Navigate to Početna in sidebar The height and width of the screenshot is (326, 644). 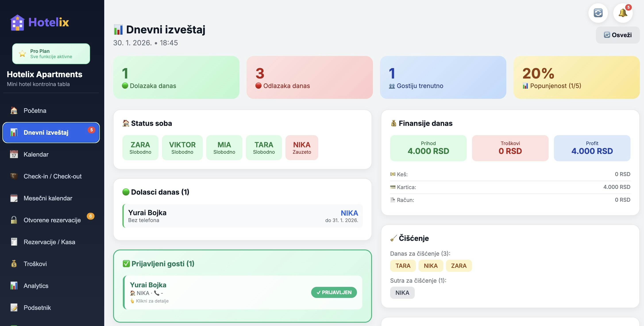35,111
